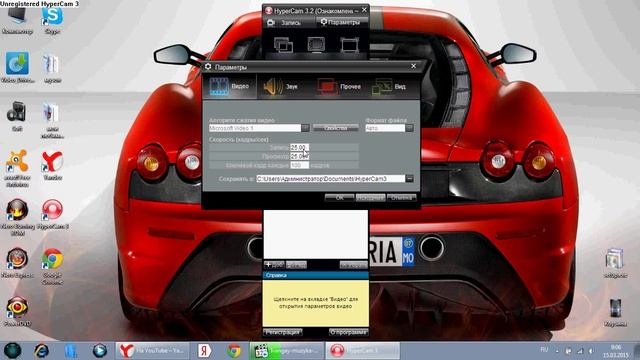Click the add button with plus sign below list
The width and height of the screenshot is (640, 360).
point(274,265)
